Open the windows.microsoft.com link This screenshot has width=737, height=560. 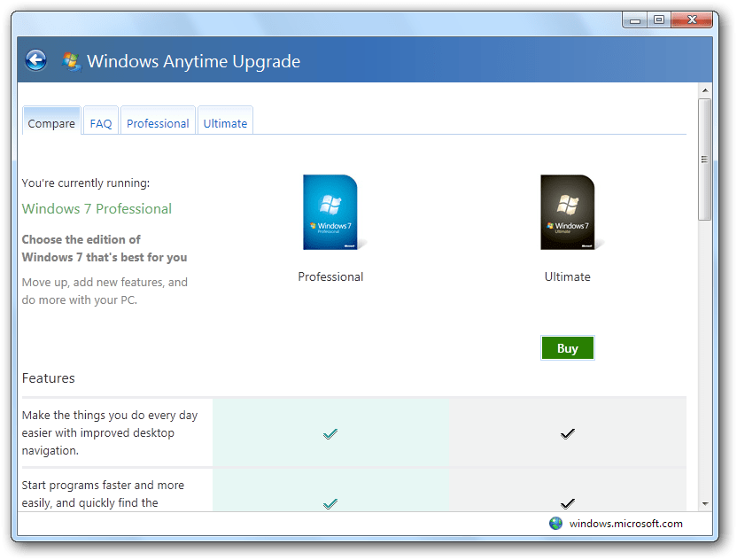pyautogui.click(x=625, y=524)
